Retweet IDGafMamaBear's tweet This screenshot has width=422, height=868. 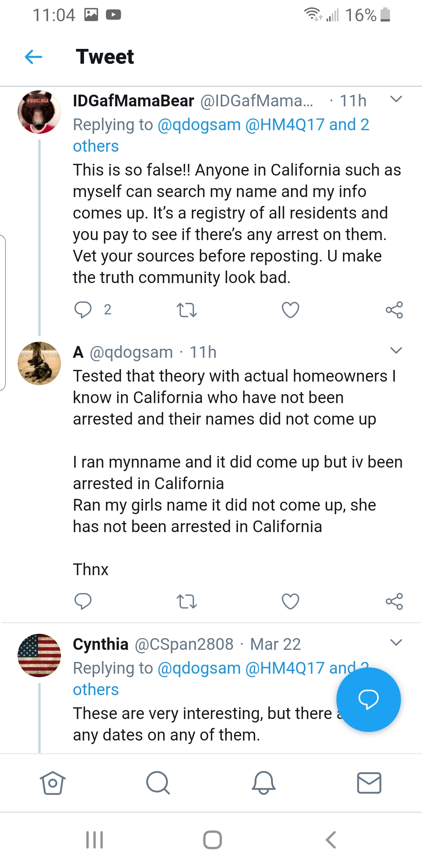click(x=186, y=310)
